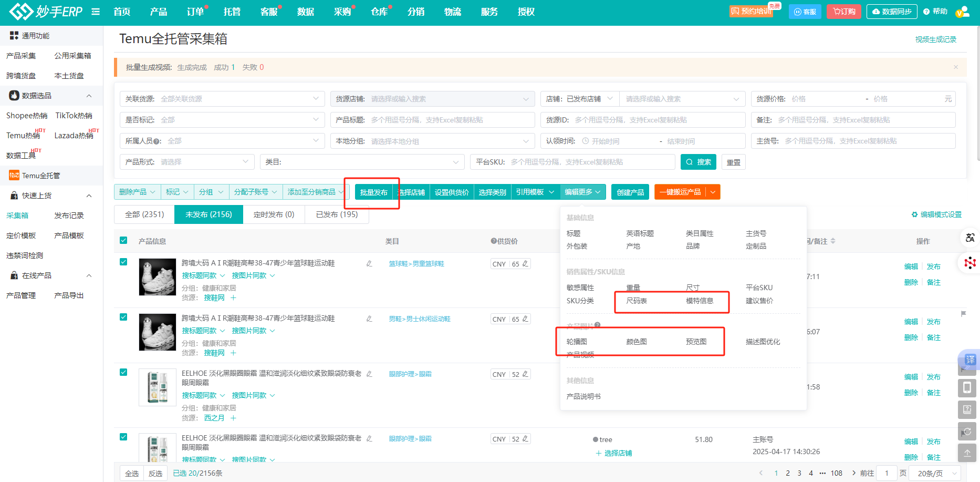The height and width of the screenshot is (482, 980).
Task: Uncheck the last visible EELHOE product row
Action: [x=123, y=437]
